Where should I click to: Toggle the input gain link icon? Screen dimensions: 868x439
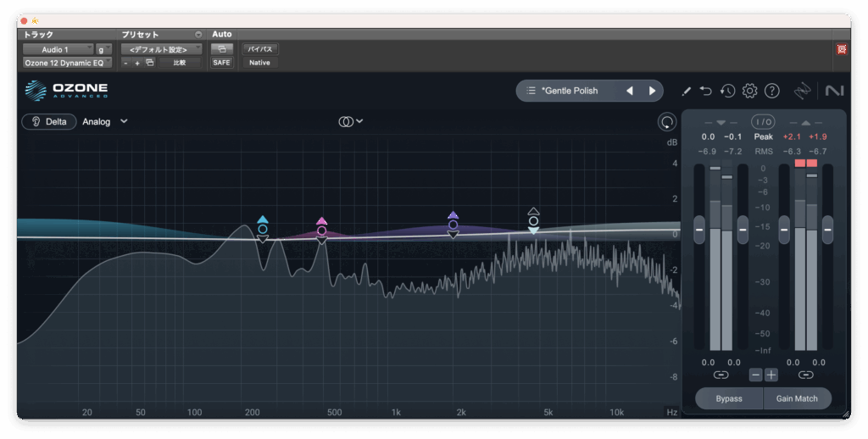(721, 375)
